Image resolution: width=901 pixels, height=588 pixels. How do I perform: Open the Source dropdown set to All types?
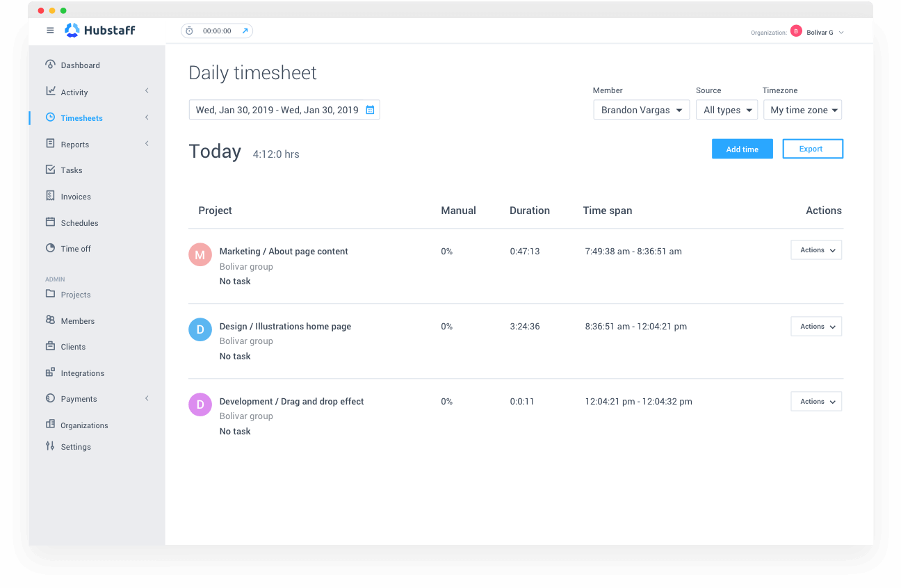coord(727,109)
